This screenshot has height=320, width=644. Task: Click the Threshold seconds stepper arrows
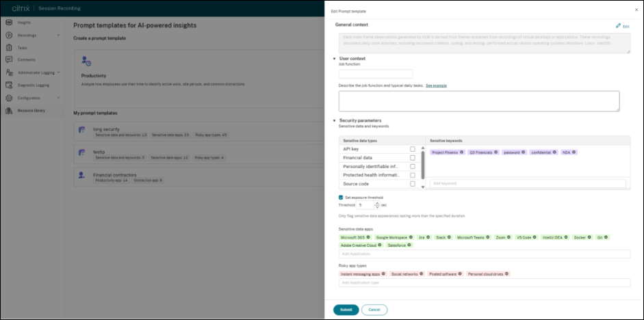pos(377,204)
